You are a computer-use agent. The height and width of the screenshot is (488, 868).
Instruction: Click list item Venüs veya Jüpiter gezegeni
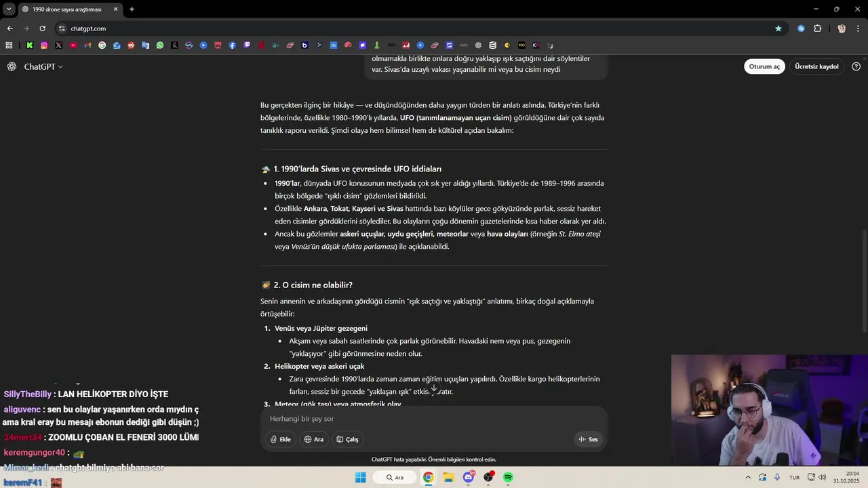pyautogui.click(x=321, y=328)
